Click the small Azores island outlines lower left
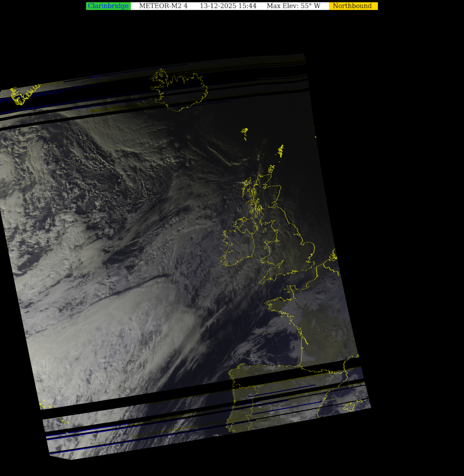 (50, 406)
